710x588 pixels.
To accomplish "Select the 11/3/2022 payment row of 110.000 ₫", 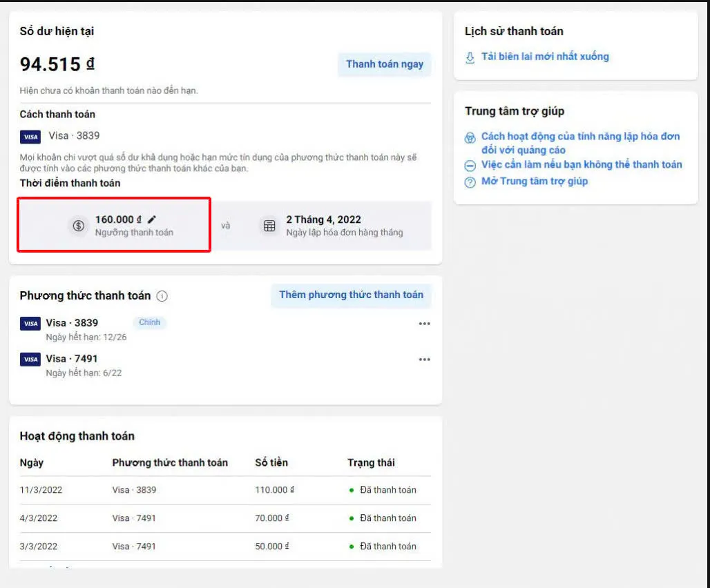I will click(x=224, y=490).
